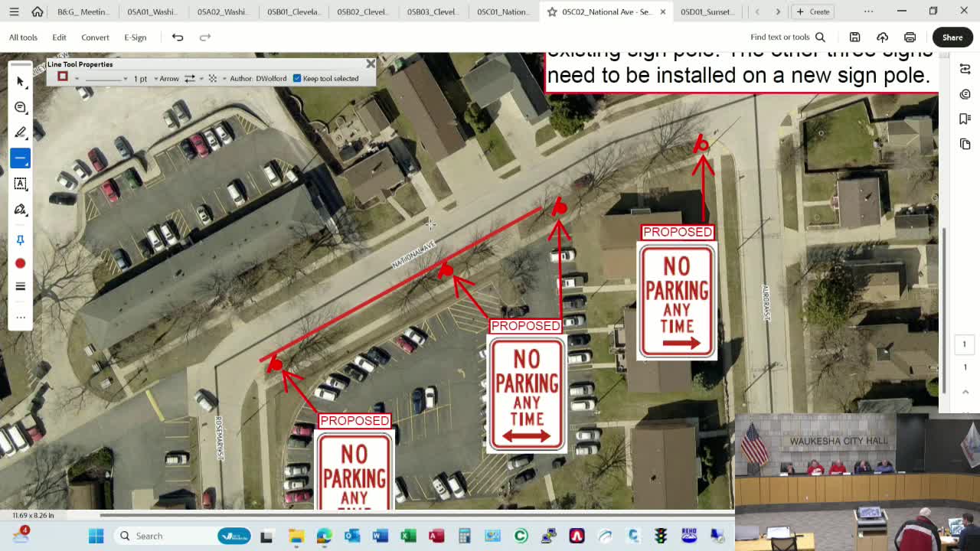Select the Line tool in the toolbar
Viewport: 980px width, 551px height.
click(x=21, y=158)
